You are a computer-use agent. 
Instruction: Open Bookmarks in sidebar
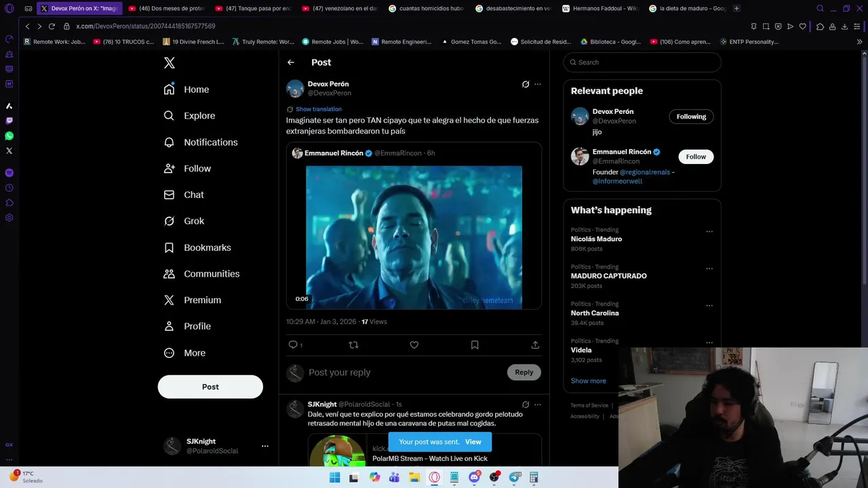197,247
